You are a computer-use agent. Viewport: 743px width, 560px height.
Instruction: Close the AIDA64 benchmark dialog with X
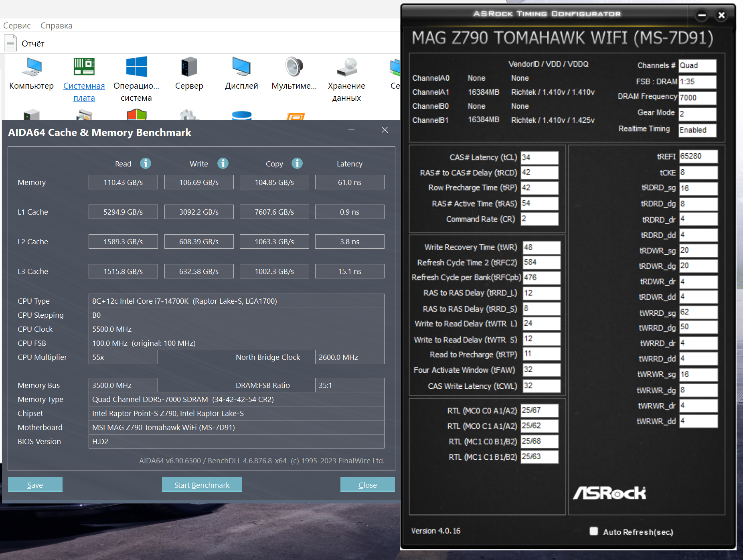pos(385,130)
